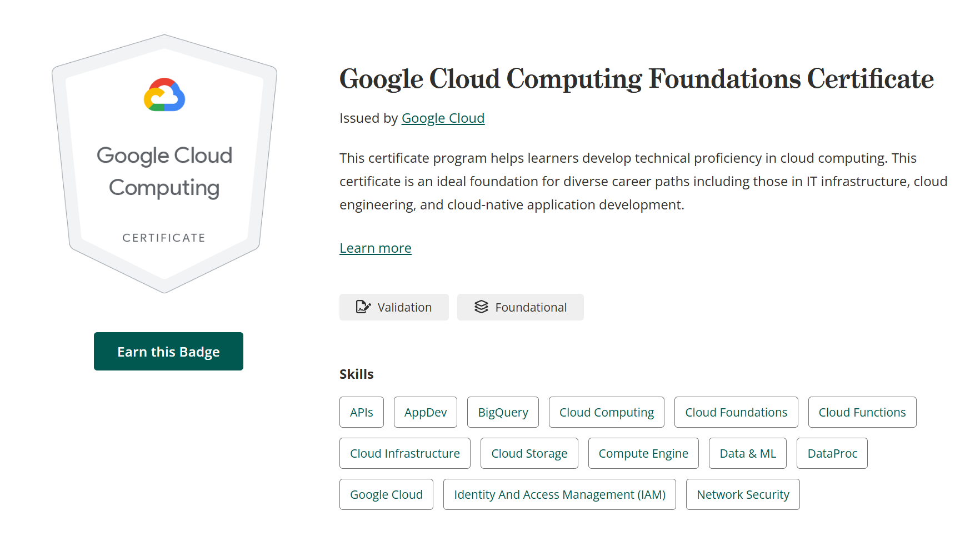
Task: Open the APIs skill tag
Action: tap(362, 412)
